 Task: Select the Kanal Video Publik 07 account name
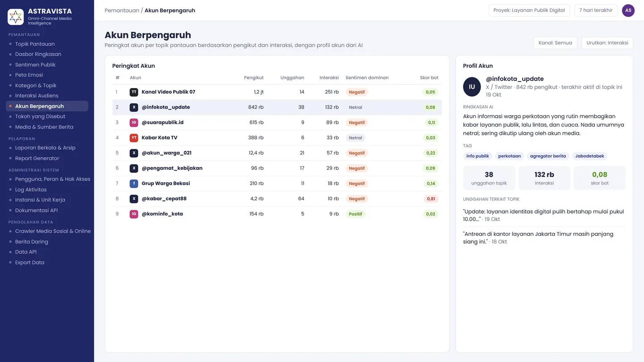[169, 92]
